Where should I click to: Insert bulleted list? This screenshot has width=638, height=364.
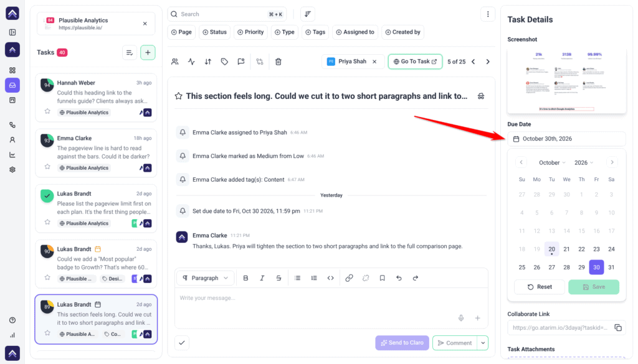point(297,278)
